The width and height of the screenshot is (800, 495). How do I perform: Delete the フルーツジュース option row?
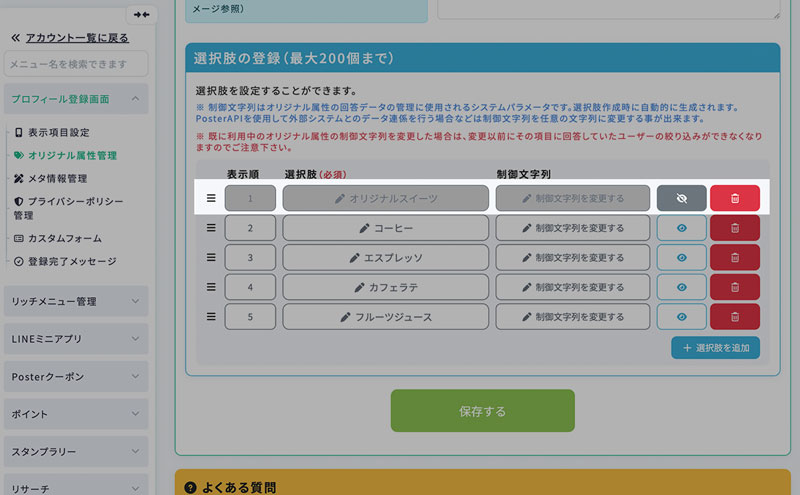click(x=734, y=317)
